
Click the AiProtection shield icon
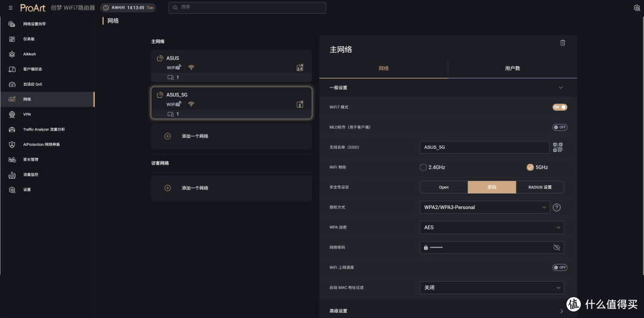coord(12,145)
